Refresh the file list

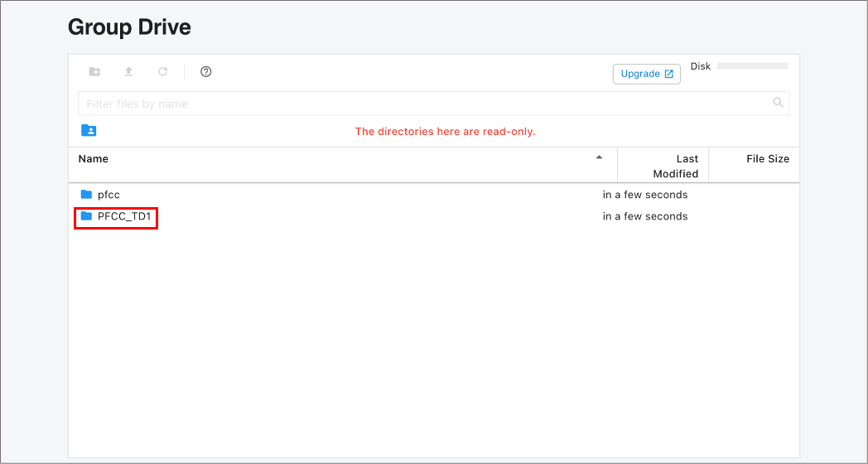[x=163, y=72]
